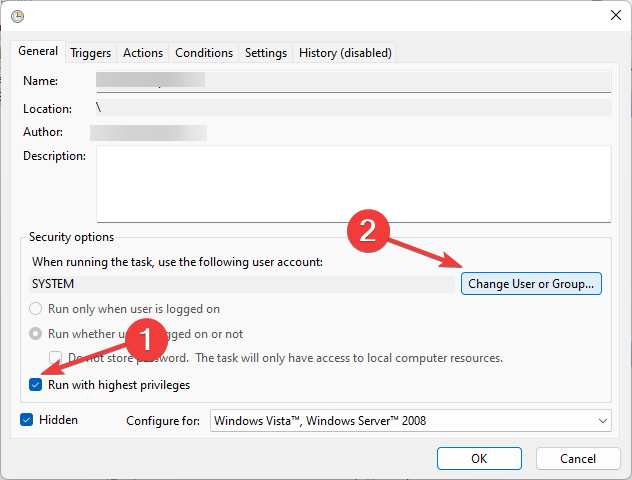Open the Configure for dropdown
Viewport: 632px width, 480px height.
(x=411, y=421)
